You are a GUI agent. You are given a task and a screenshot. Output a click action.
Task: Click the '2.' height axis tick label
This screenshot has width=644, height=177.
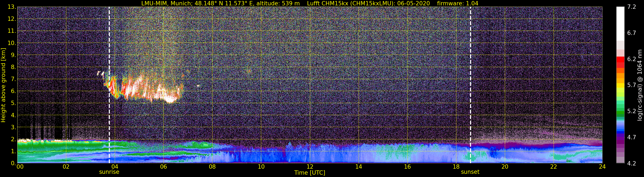13,139
